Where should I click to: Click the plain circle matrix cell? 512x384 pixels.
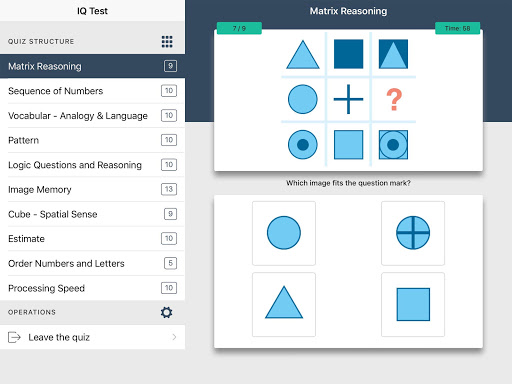coord(303,99)
